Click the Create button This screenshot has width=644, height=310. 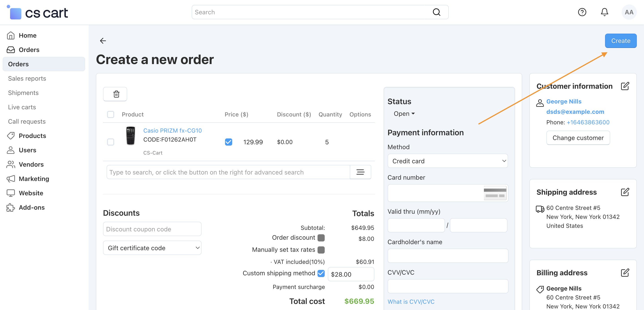coord(620,41)
